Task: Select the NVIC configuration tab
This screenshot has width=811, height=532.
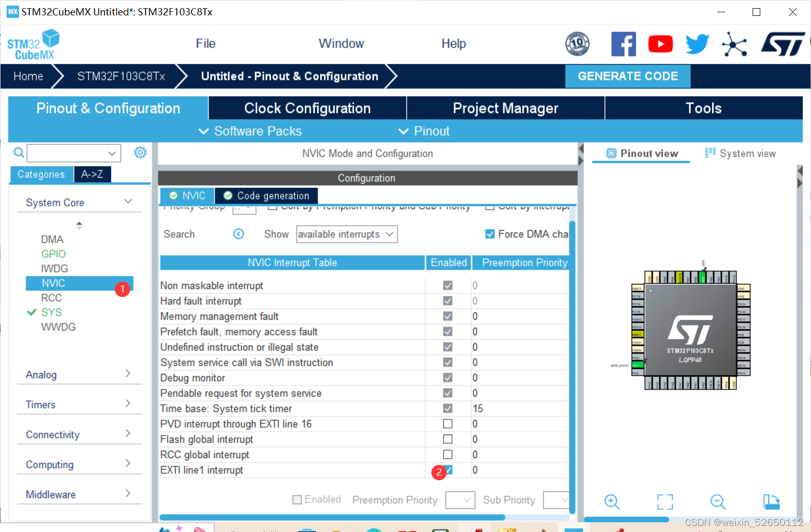Action: click(188, 196)
